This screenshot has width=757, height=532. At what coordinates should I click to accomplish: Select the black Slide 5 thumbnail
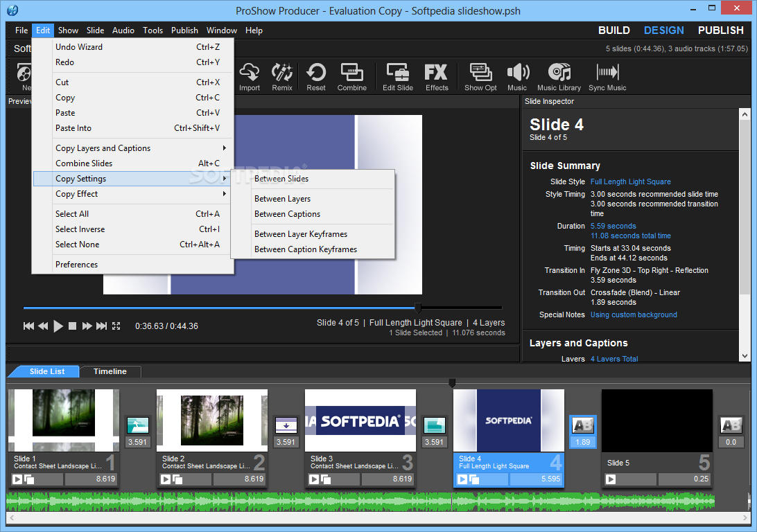pyautogui.click(x=657, y=420)
